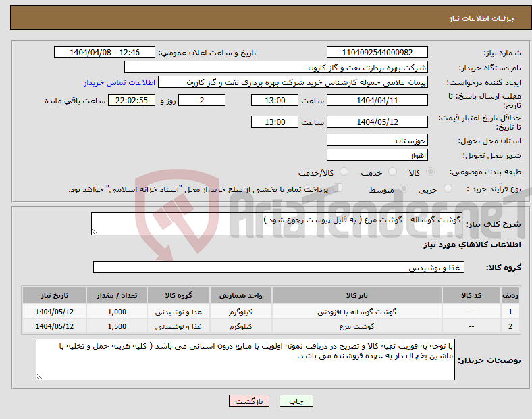Viewport: 532px width, 419px height.
Task: Click the need date in row 2
Action: coord(54,326)
